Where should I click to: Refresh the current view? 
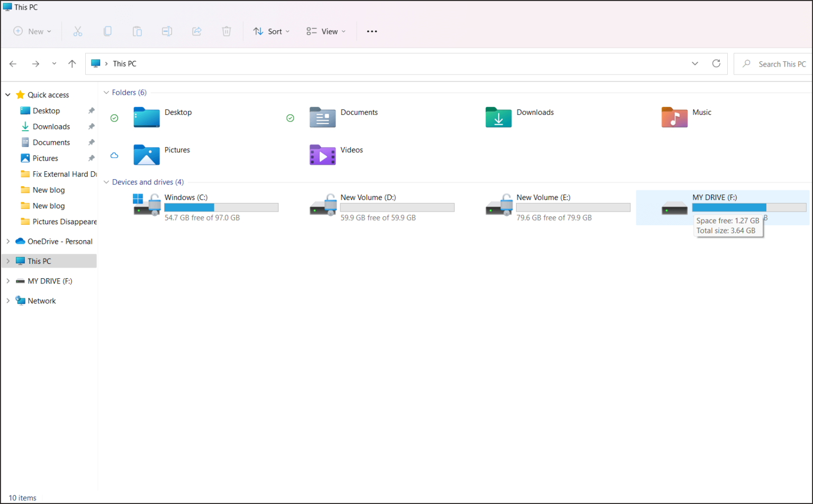[x=716, y=63]
